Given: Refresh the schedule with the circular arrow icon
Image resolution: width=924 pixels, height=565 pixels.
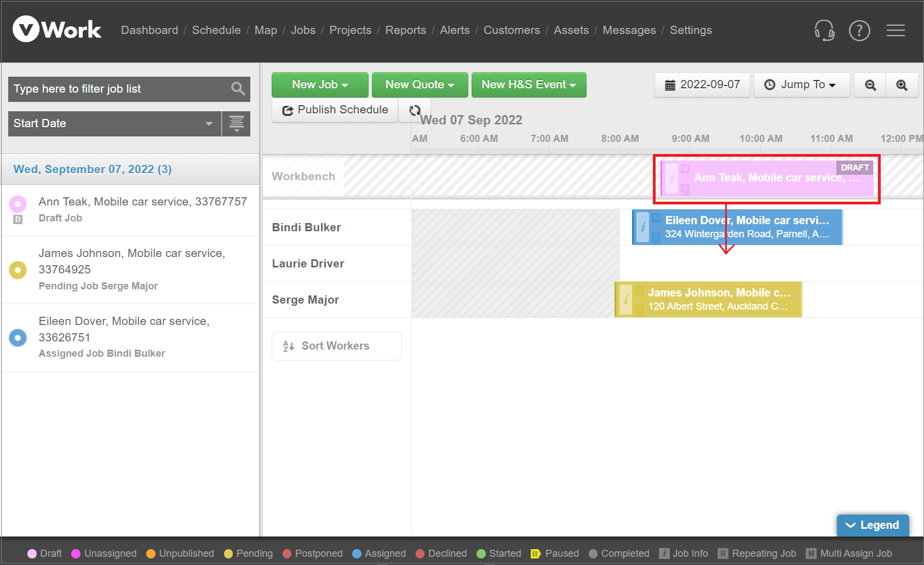Looking at the screenshot, I should (x=415, y=110).
